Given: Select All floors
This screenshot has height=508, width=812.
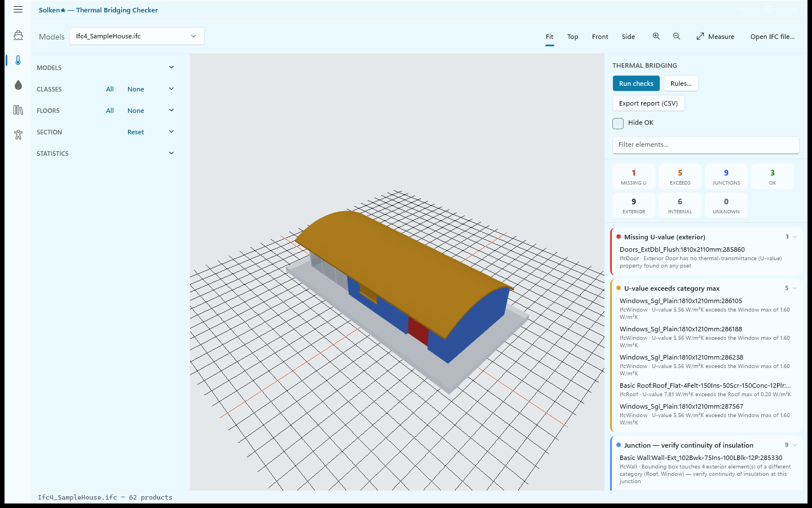Looking at the screenshot, I should (110, 111).
